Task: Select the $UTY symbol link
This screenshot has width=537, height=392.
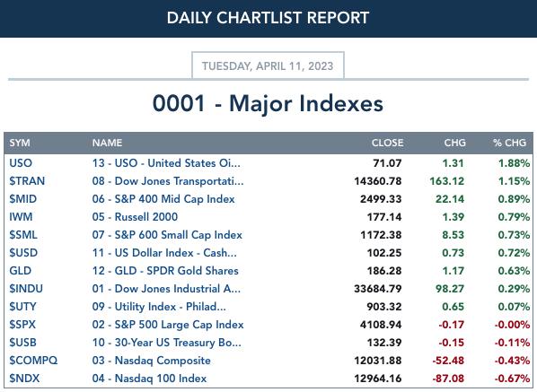Action: 22,307
